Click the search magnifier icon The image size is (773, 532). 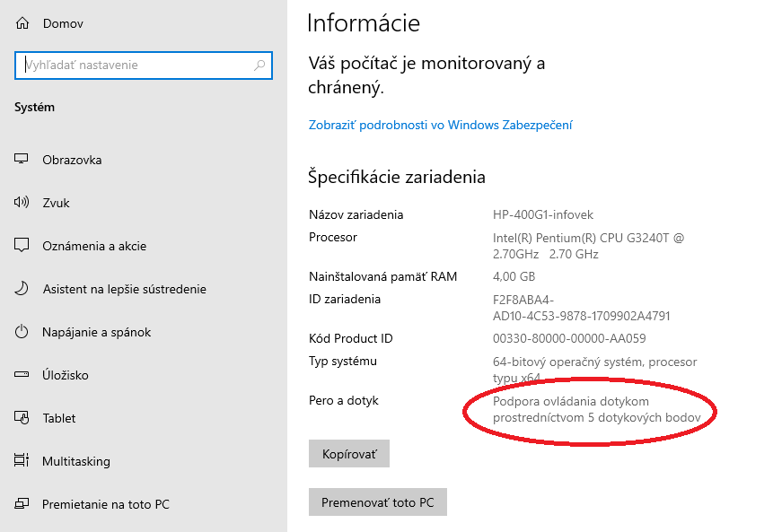pos(259,65)
